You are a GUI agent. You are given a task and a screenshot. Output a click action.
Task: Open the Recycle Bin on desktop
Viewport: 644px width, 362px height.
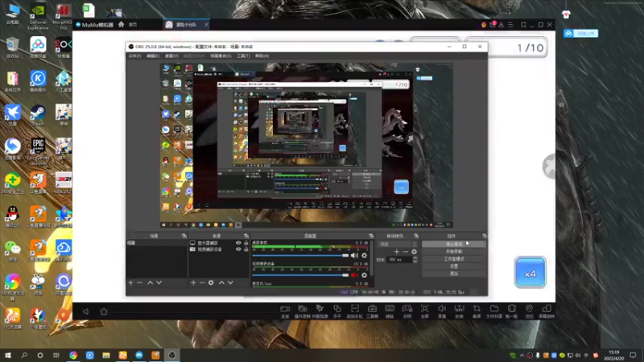coord(13,47)
